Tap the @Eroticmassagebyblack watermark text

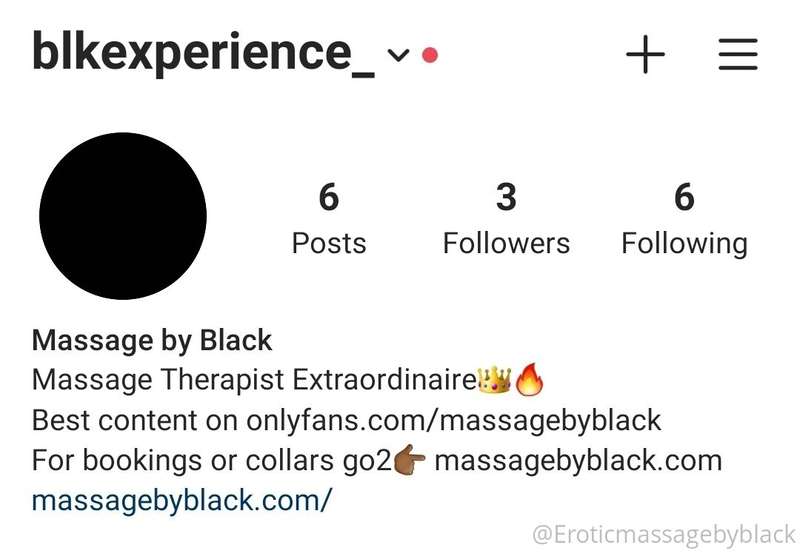coord(664,535)
